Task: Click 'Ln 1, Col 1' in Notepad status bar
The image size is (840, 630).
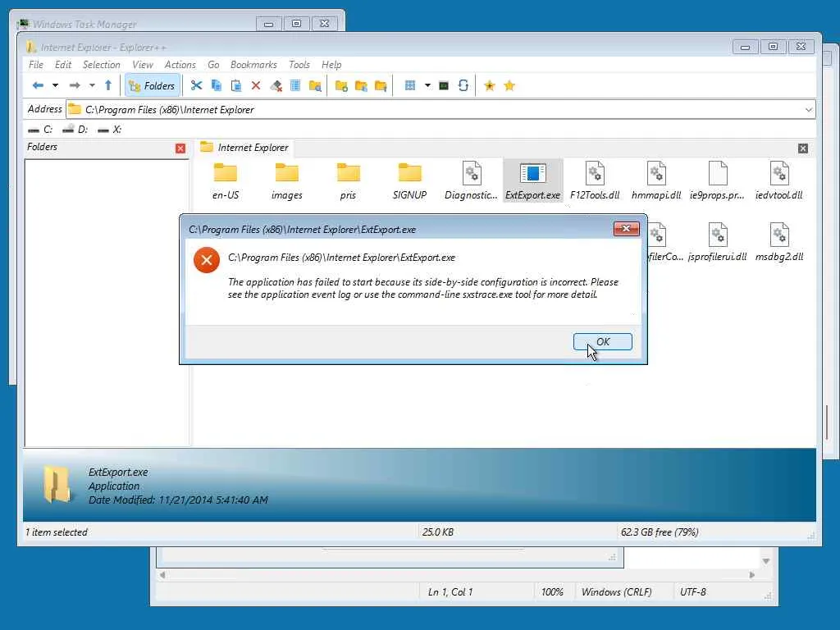Action: click(x=450, y=592)
